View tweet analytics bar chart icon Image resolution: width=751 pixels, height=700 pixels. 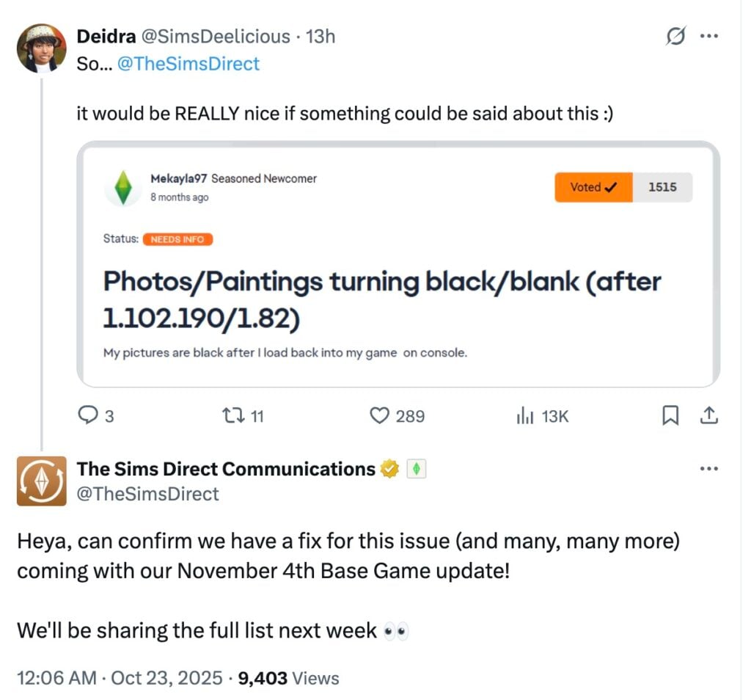pos(524,416)
